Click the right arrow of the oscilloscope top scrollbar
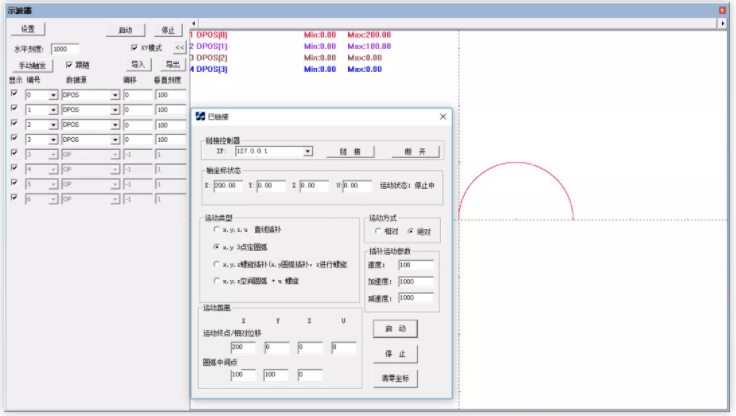 [x=722, y=23]
